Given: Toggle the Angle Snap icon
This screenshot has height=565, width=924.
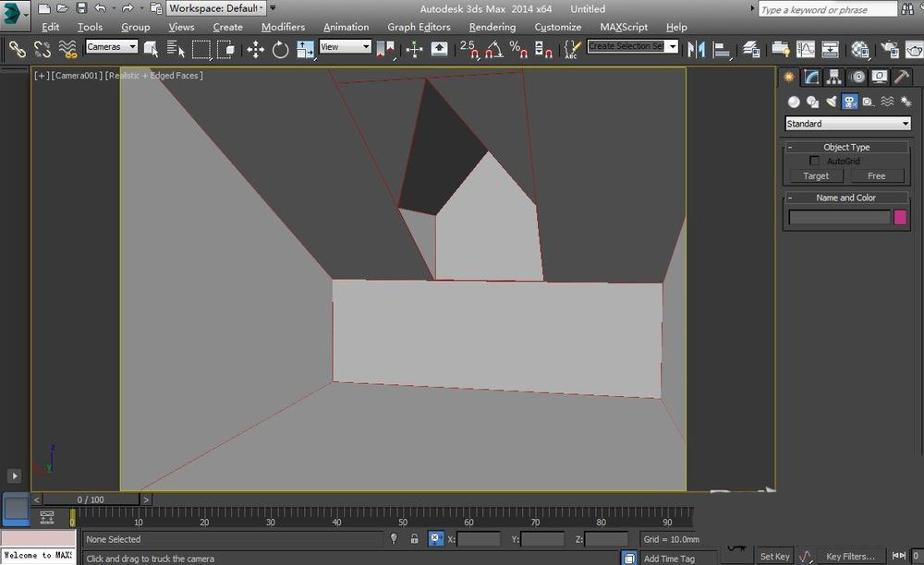Looking at the screenshot, I should (x=495, y=49).
